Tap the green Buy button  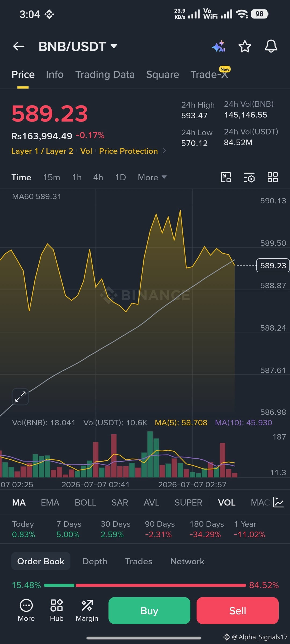(149, 611)
